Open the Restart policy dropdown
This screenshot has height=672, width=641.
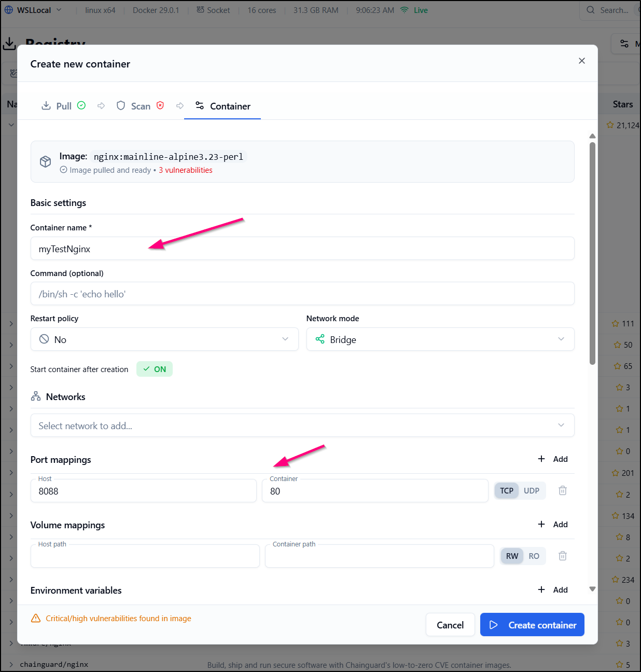164,339
